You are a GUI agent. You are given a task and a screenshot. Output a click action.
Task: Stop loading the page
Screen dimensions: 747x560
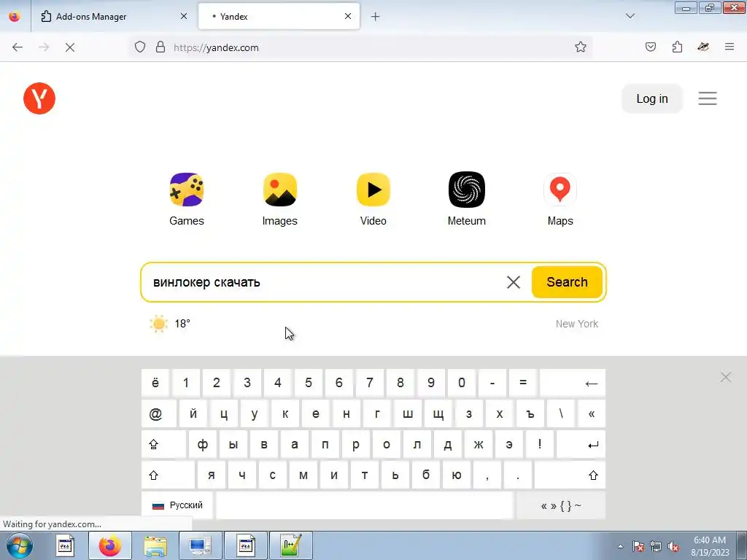click(x=70, y=47)
